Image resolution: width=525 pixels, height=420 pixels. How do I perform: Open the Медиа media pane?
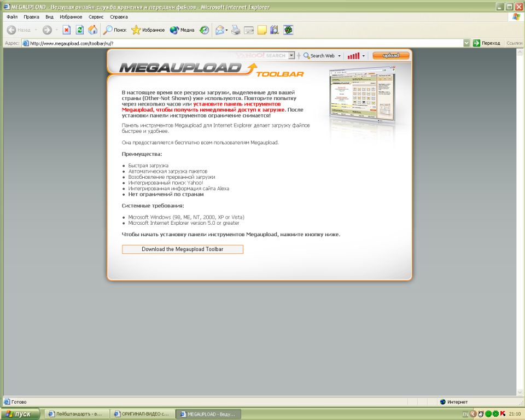[x=182, y=30]
